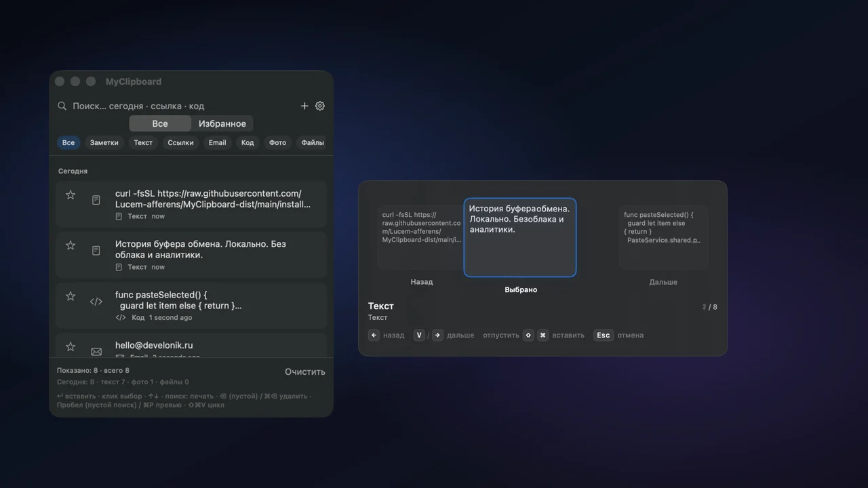This screenshot has height=488, width=868.
Task: Click the left arrow key hint назад
Action: pos(374,335)
